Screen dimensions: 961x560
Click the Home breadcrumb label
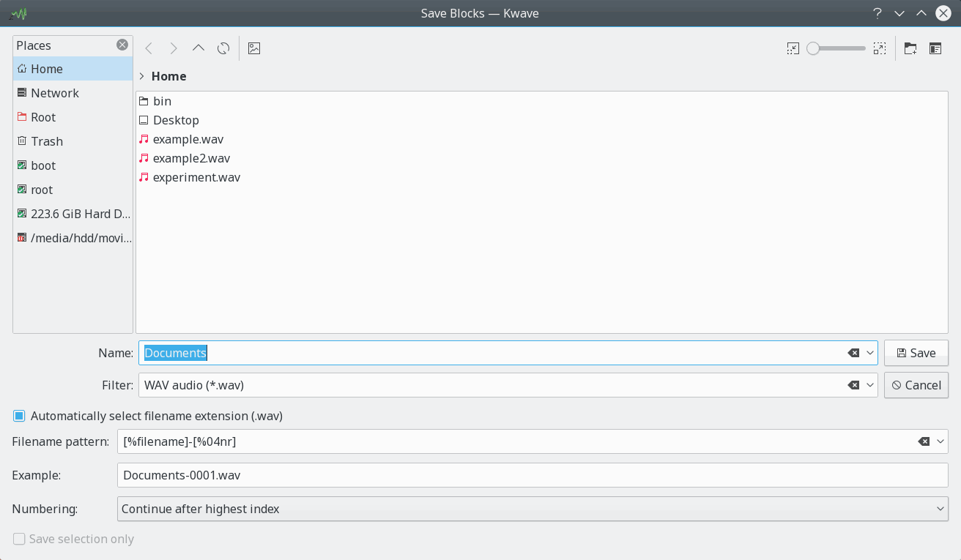tap(168, 76)
